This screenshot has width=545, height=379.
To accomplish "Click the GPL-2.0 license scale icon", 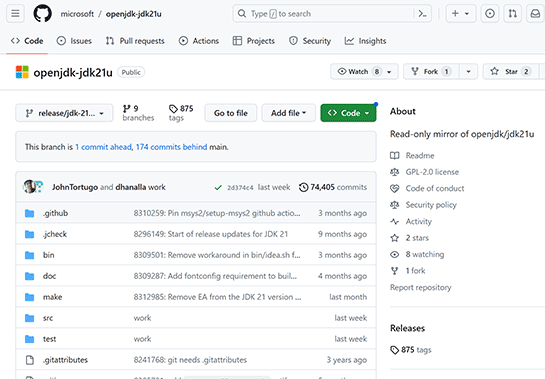I will pos(394,172).
